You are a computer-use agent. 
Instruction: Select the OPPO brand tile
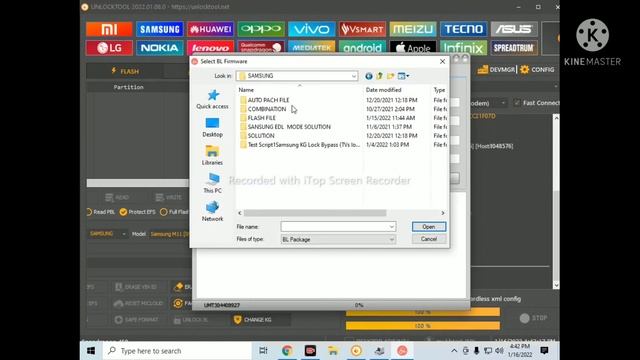(x=261, y=29)
